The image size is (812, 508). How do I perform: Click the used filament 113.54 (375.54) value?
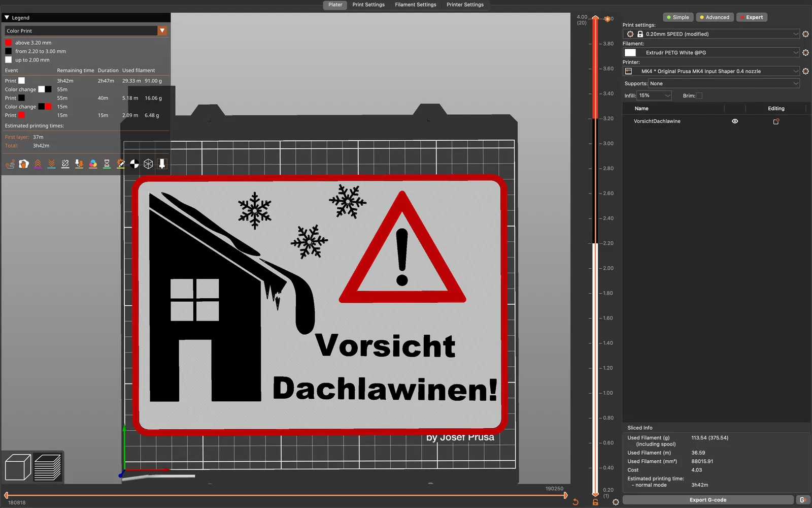[709, 438]
